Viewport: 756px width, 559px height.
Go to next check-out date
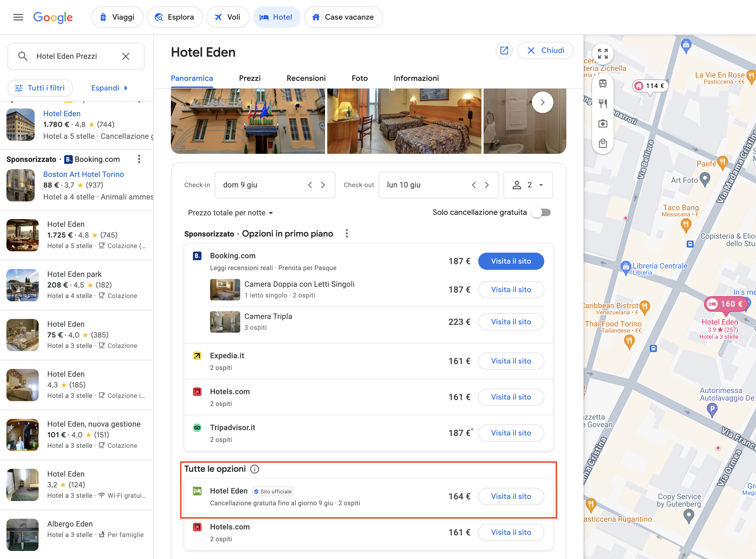point(487,185)
